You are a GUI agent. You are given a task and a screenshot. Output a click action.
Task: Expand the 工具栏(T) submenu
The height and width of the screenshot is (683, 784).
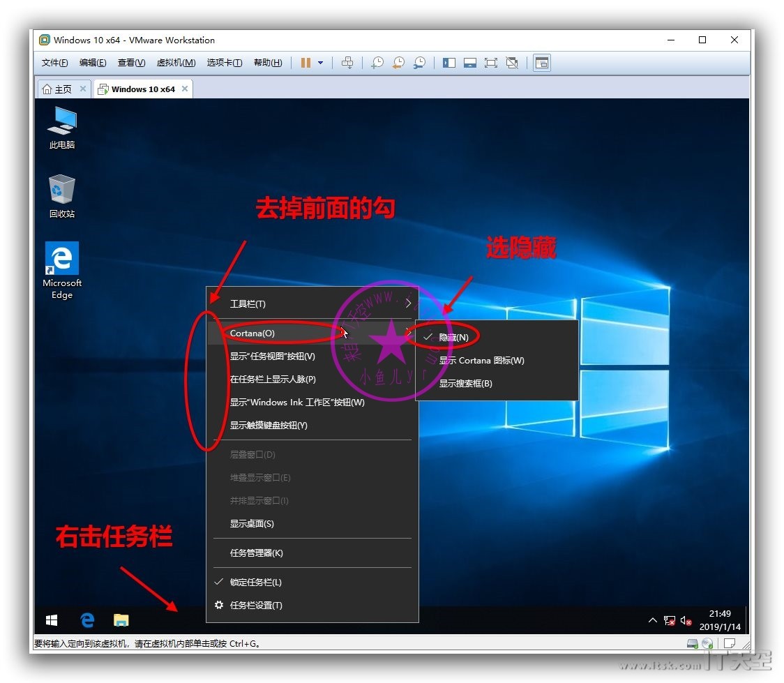[x=312, y=304]
